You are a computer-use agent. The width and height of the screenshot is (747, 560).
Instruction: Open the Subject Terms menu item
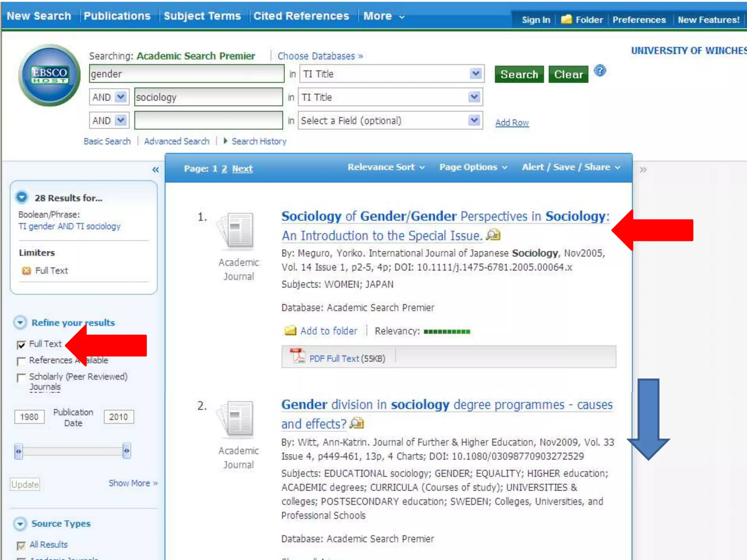point(202,16)
